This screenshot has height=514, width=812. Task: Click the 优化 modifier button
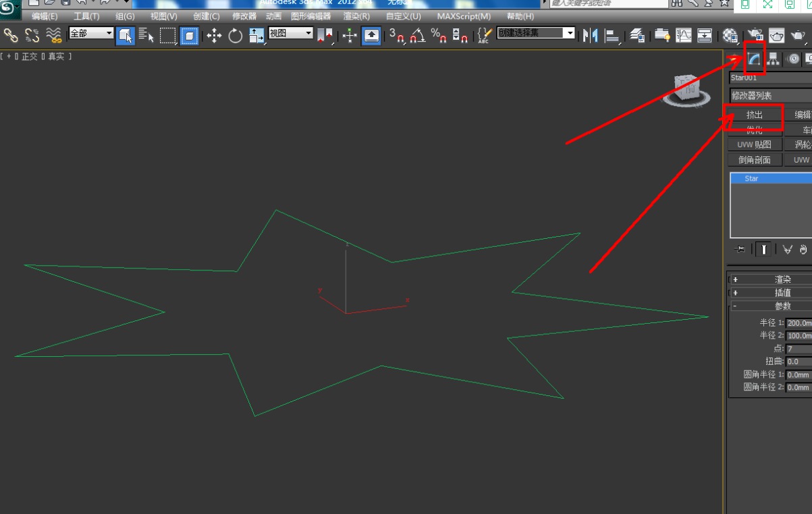coord(755,130)
